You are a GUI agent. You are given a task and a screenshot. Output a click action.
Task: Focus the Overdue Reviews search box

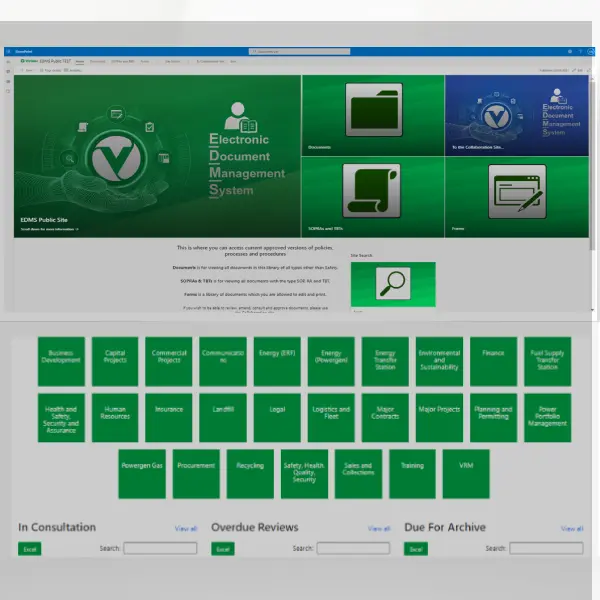(x=353, y=549)
